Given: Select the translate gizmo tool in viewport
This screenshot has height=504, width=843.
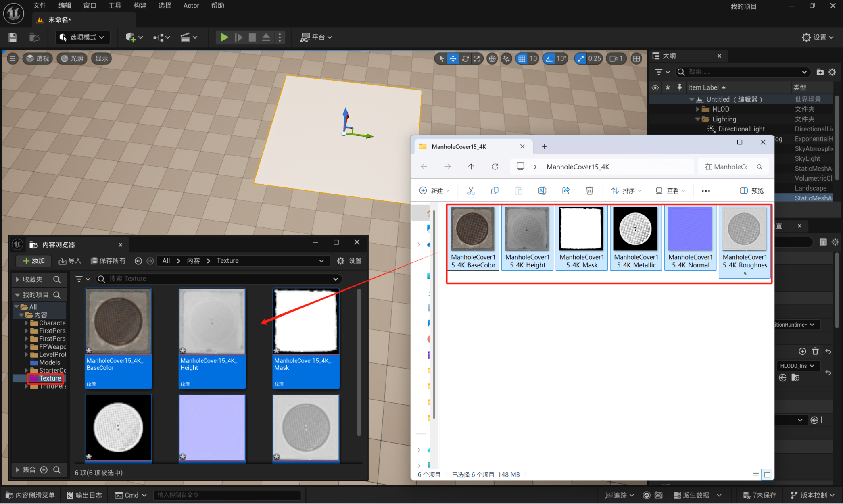Looking at the screenshot, I should click(453, 59).
